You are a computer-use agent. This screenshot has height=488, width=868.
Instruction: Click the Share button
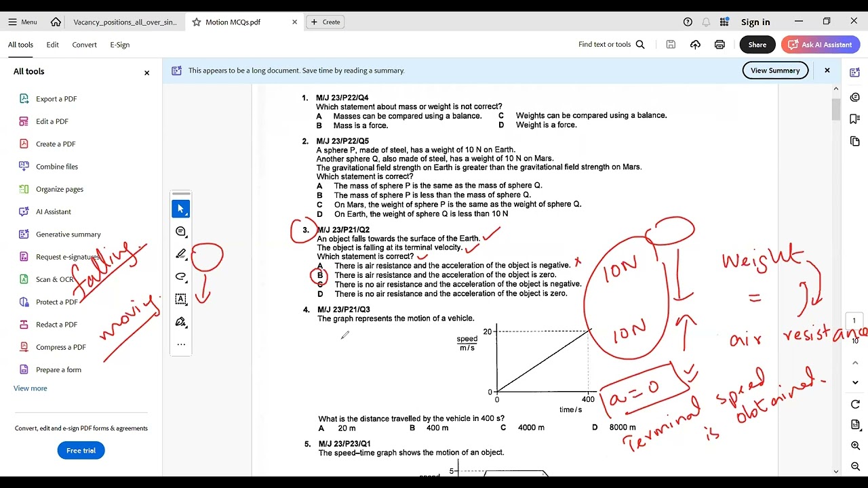pyautogui.click(x=757, y=45)
